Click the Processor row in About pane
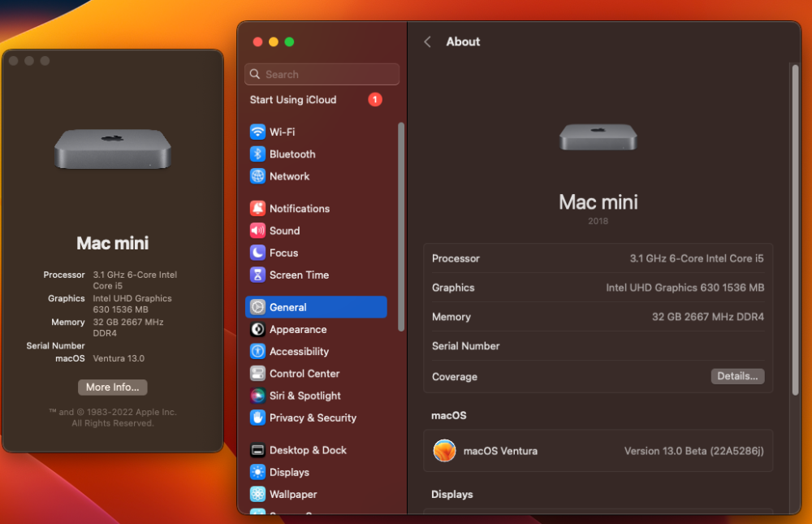 click(598, 258)
